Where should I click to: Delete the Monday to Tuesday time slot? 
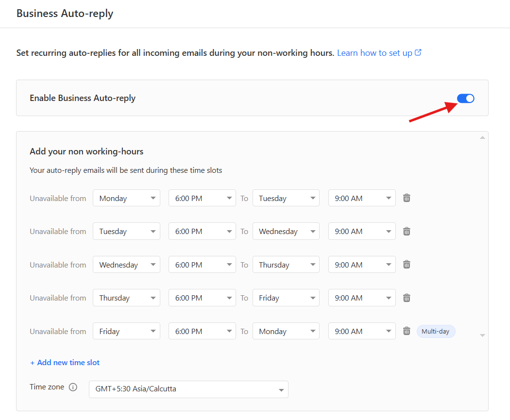(x=407, y=198)
